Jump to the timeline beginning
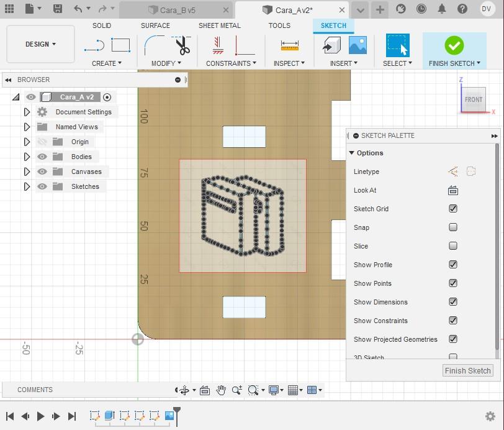504x430 pixels. click(x=10, y=416)
